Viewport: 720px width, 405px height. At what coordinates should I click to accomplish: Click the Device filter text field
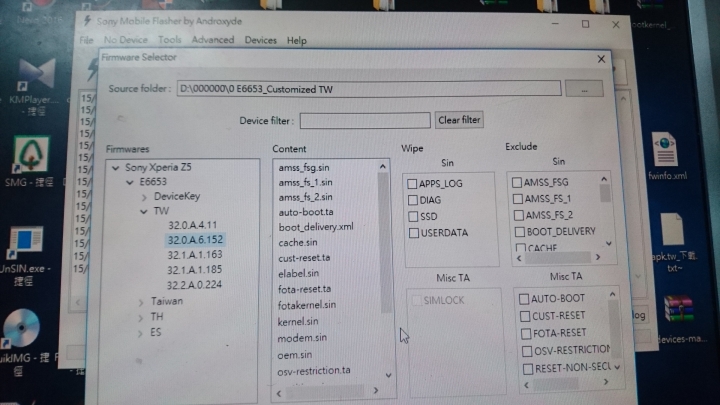(x=365, y=121)
